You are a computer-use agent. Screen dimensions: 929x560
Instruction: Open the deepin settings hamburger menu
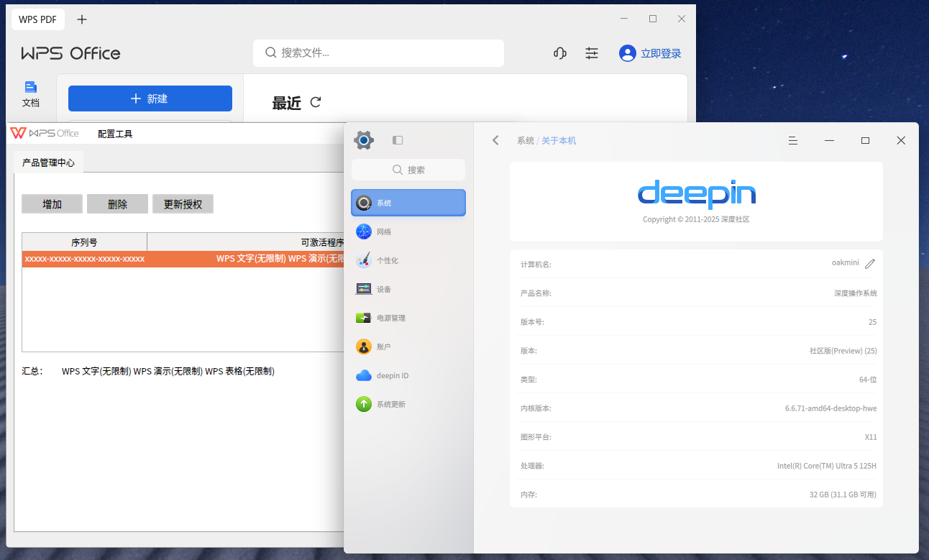pyautogui.click(x=793, y=140)
